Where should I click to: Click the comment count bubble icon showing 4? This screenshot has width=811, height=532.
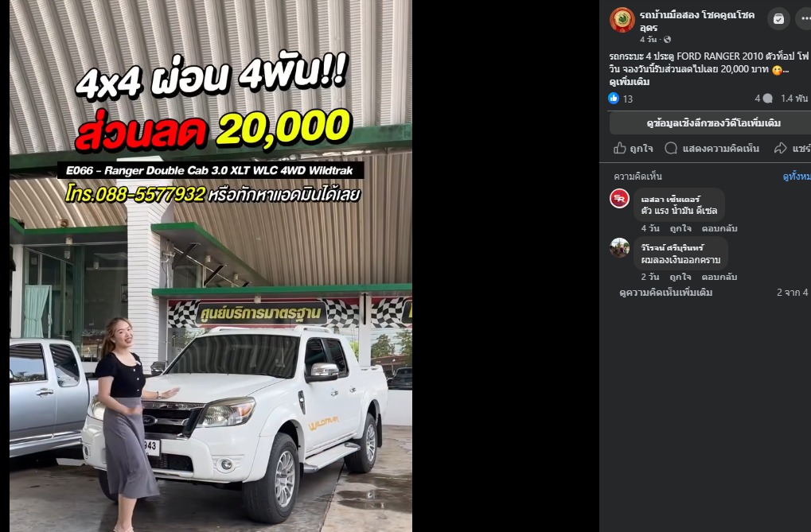767,99
